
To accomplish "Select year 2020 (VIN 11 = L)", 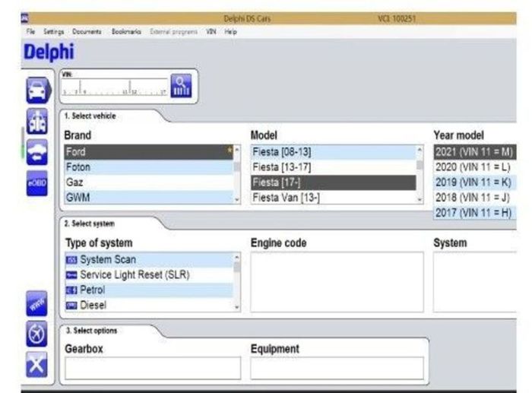I will (475, 167).
